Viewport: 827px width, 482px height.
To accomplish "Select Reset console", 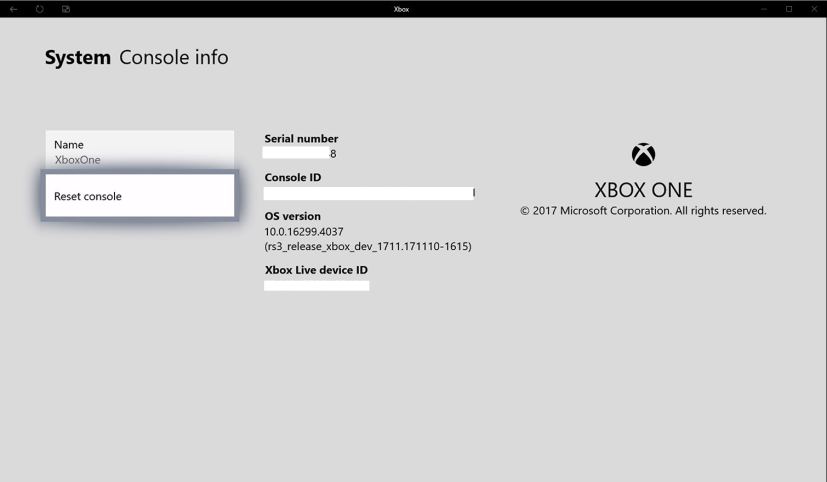I will coord(140,196).
